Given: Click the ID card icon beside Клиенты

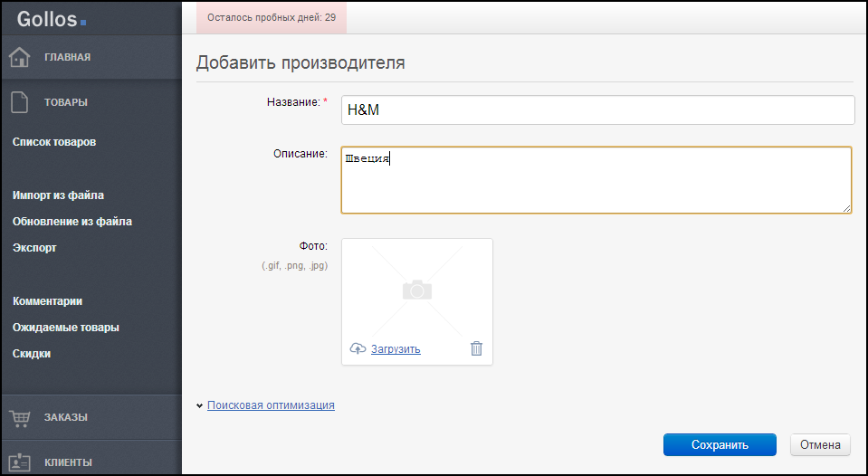Looking at the screenshot, I should [x=20, y=462].
